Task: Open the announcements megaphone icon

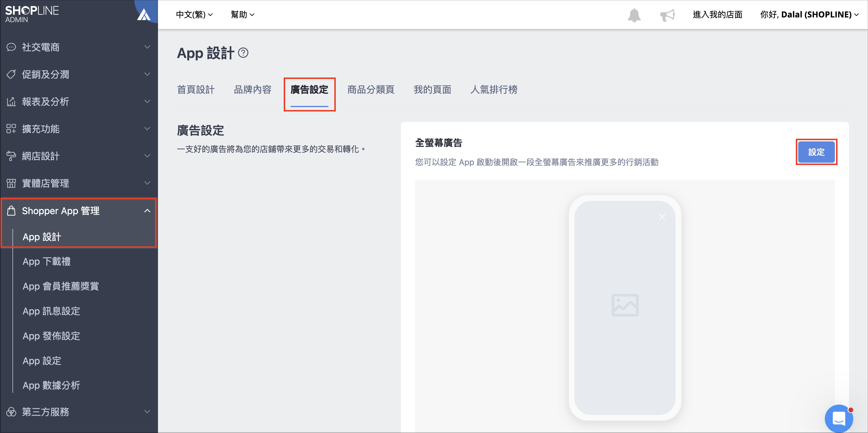Action: [x=667, y=15]
